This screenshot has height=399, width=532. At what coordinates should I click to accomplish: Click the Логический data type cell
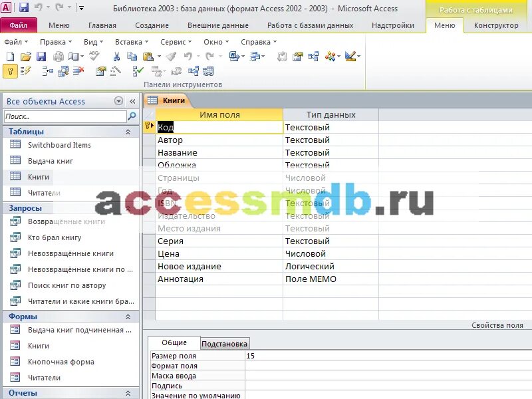pos(331,267)
